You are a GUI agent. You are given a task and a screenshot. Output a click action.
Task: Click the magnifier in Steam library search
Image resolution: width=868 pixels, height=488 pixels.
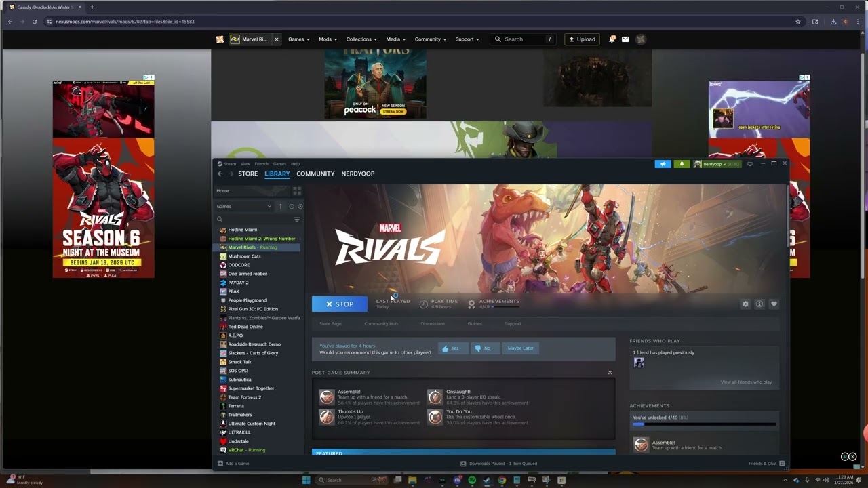point(220,220)
